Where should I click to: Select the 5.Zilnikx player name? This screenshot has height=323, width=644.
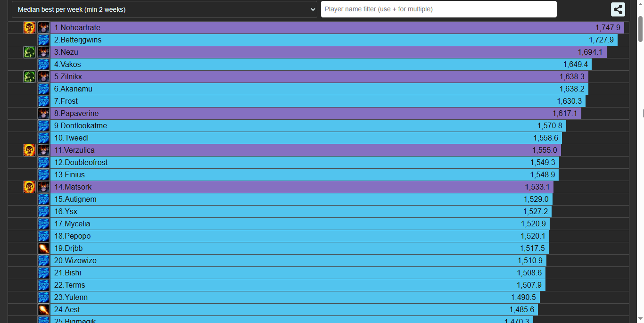[68, 77]
